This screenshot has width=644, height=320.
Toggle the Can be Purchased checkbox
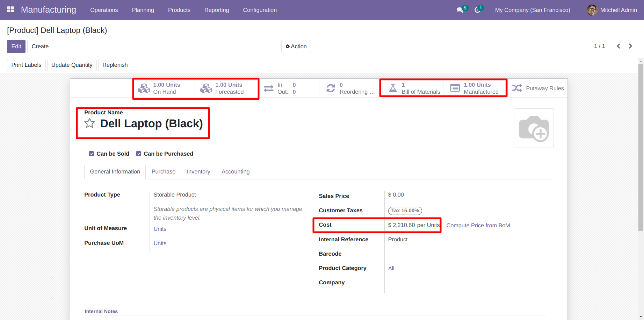(x=139, y=154)
